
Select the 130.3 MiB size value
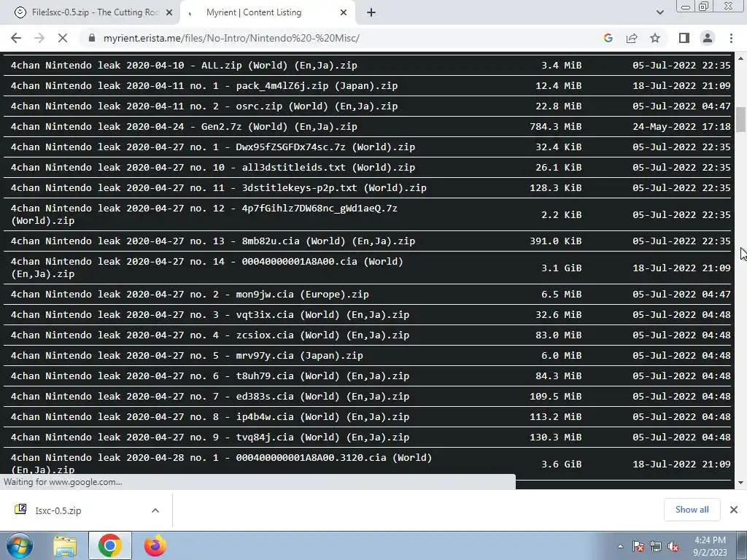555,437
